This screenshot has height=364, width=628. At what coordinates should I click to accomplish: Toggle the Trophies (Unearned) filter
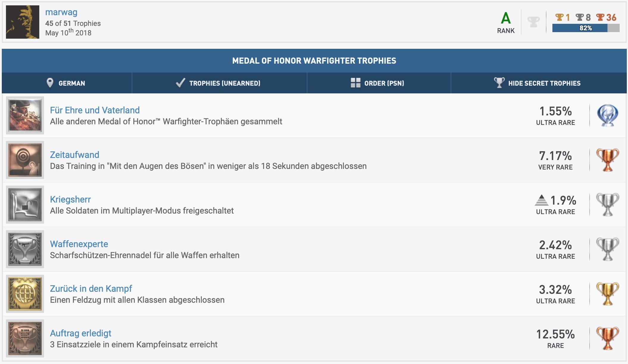point(219,83)
